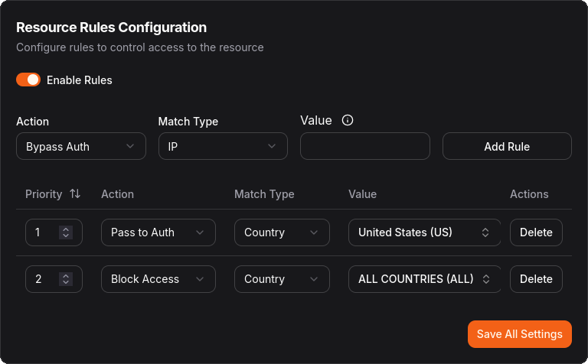
Task: Toggle the Enable Rules switch
Action: click(28, 80)
